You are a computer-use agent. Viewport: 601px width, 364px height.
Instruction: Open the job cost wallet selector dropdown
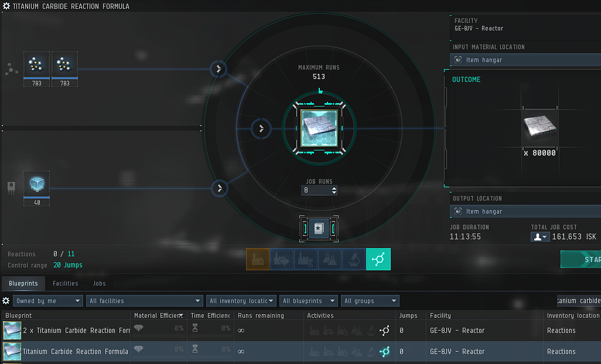(x=540, y=237)
